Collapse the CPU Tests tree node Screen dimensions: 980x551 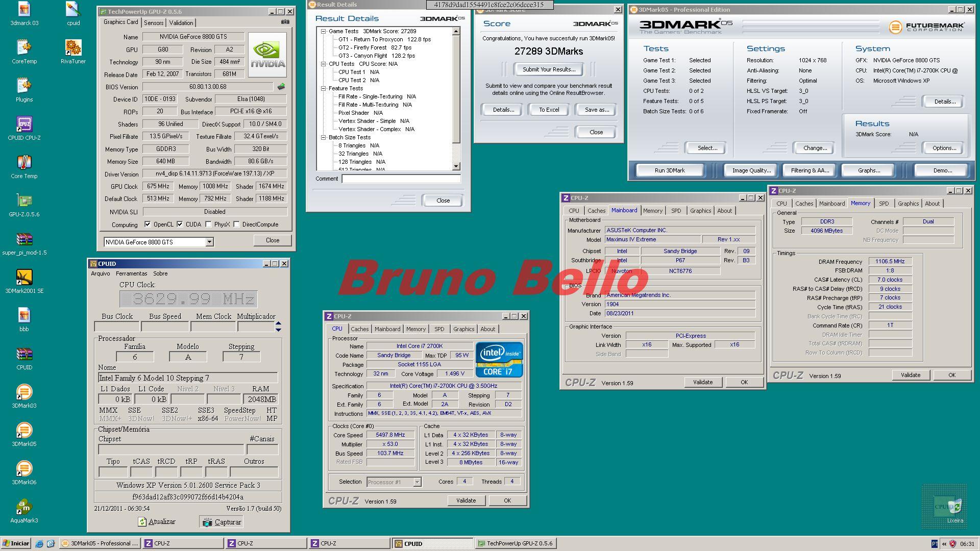(x=323, y=64)
